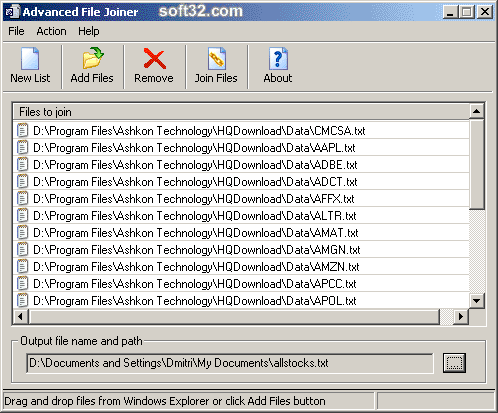Viewport: 498px width, 413px height.
Task: Click the file icon beside CMCSA.txt
Action: [22, 130]
